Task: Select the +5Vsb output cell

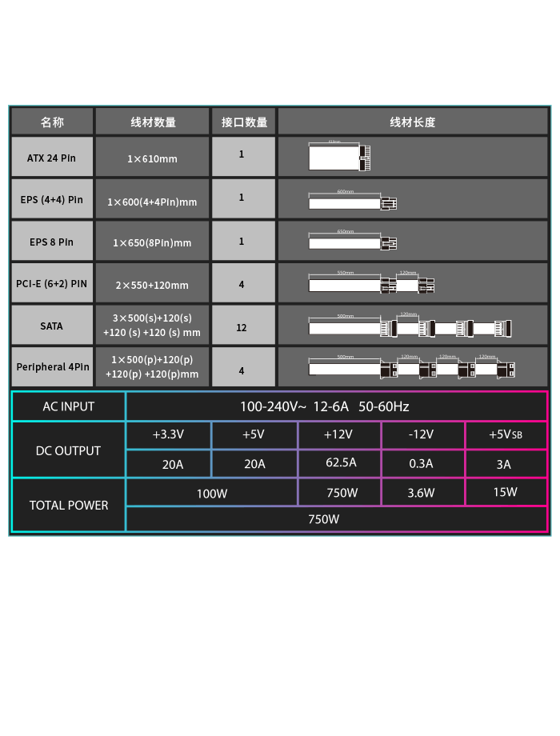Action: tap(506, 434)
